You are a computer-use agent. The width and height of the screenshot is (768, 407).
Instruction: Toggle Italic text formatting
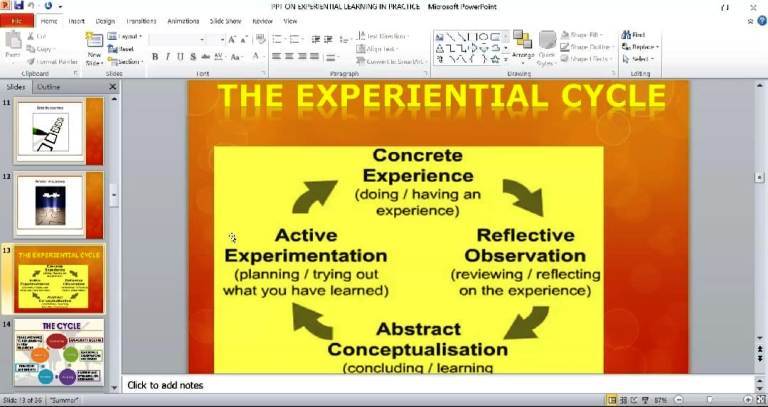(x=167, y=56)
